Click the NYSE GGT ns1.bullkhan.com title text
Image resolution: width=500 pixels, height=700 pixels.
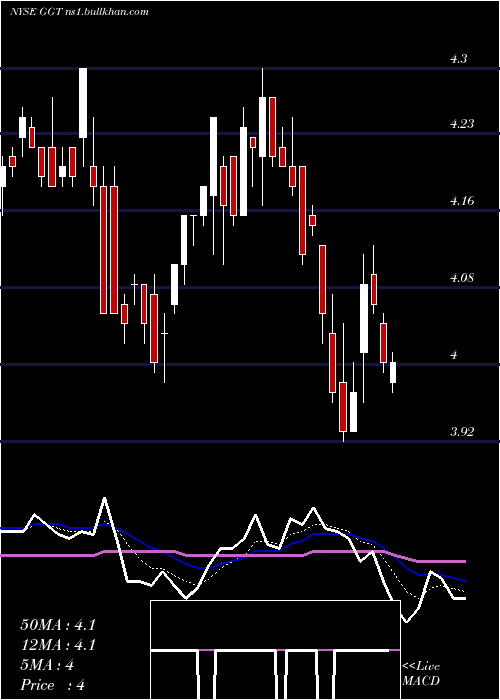click(79, 12)
